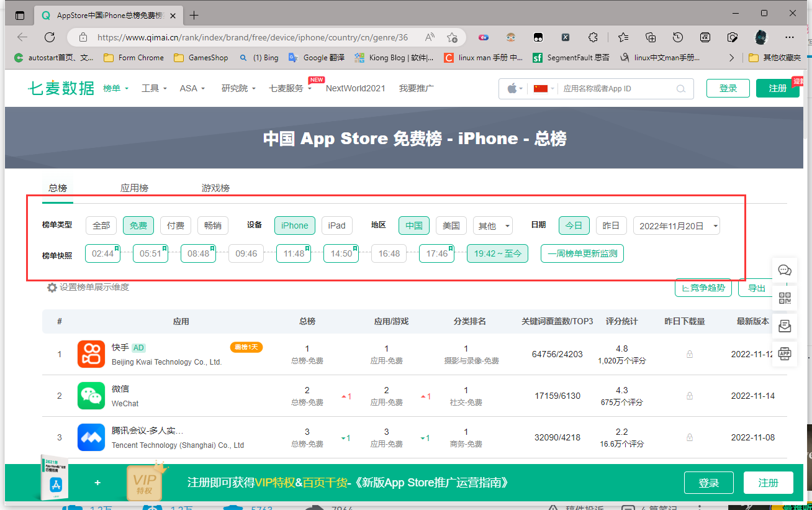The image size is (812, 510).
Task: Click the QR code icon in the right sidebar
Action: click(x=785, y=298)
